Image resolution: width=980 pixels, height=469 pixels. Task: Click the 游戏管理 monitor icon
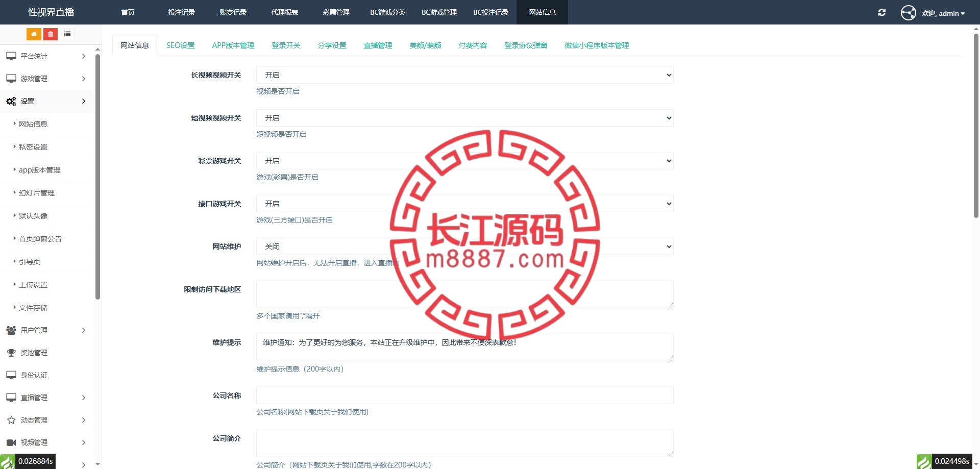coord(11,79)
